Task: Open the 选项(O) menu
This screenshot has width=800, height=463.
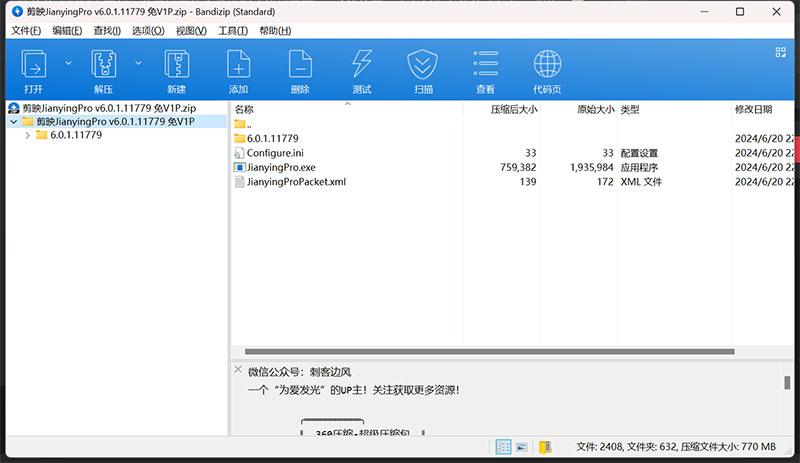Action: click(x=148, y=31)
